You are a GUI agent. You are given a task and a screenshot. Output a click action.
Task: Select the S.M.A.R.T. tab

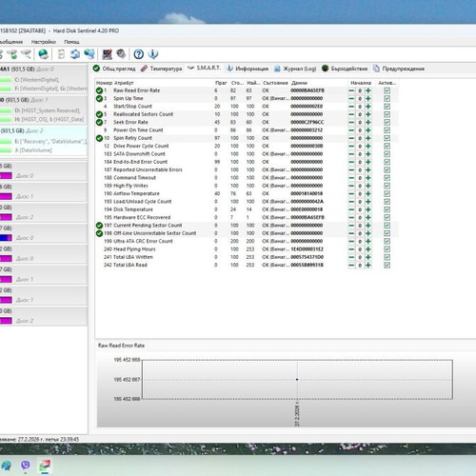click(205, 68)
